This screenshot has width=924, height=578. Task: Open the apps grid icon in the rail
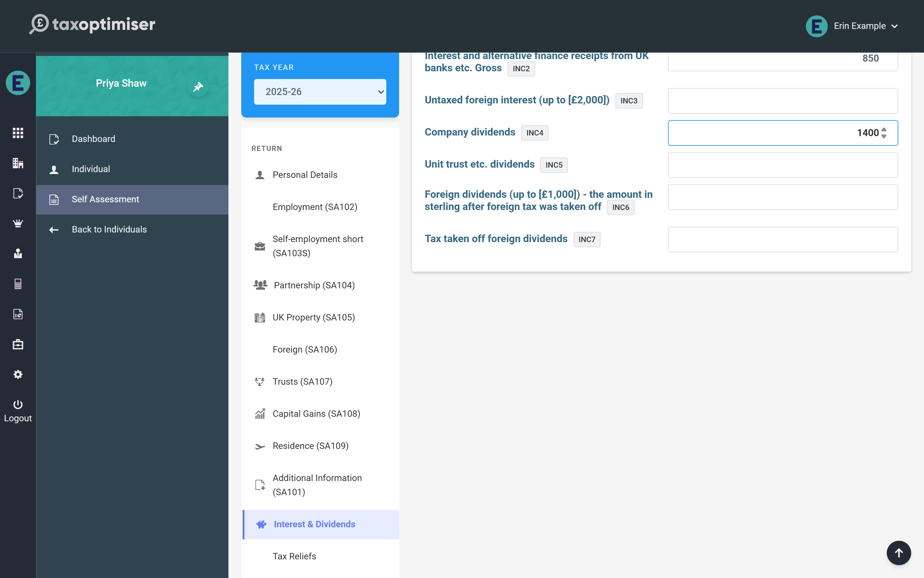[18, 133]
